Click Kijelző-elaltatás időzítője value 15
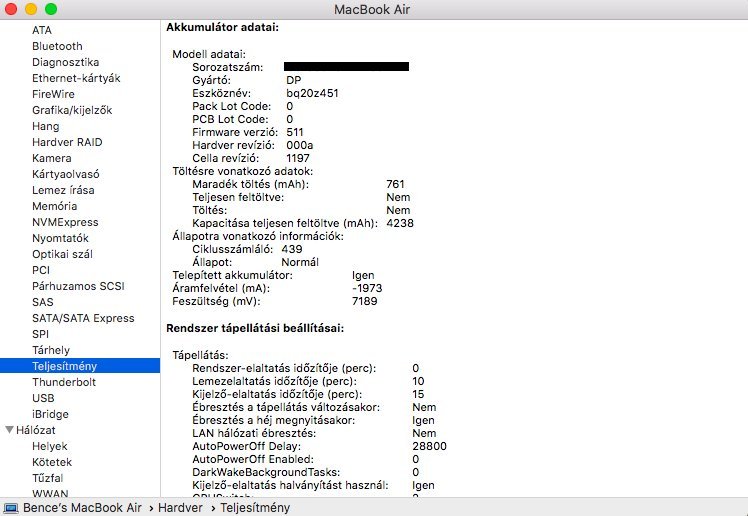This screenshot has width=748, height=516. [x=418, y=394]
